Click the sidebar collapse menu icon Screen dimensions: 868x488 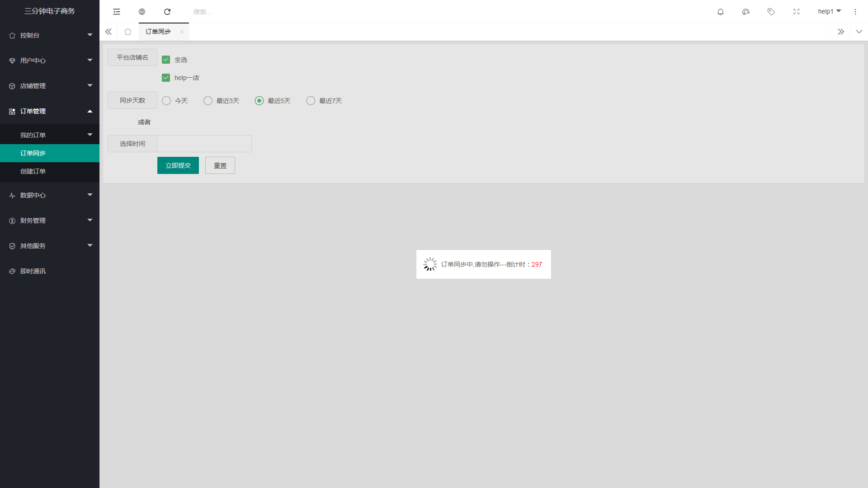point(117,12)
